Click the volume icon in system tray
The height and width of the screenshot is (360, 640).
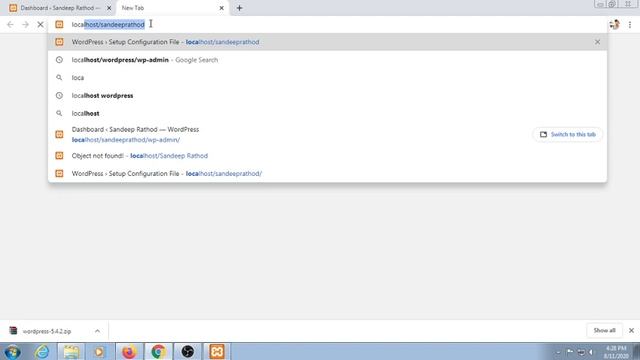(591, 352)
